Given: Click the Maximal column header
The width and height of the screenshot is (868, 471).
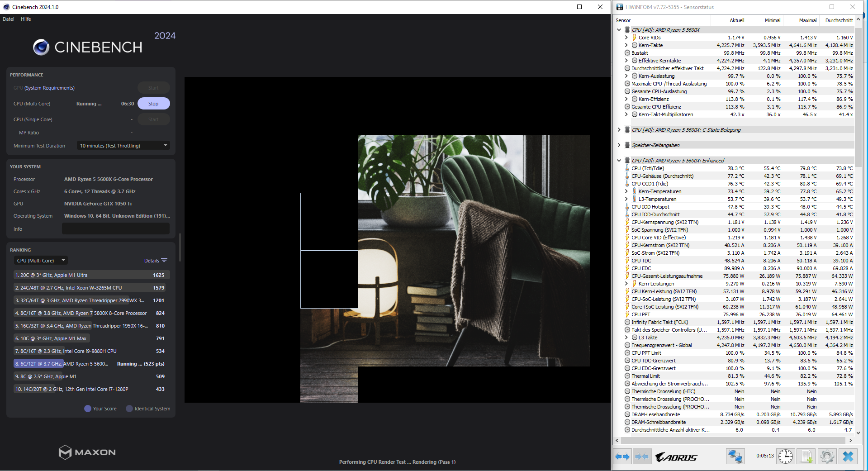Looking at the screenshot, I should (x=801, y=20).
